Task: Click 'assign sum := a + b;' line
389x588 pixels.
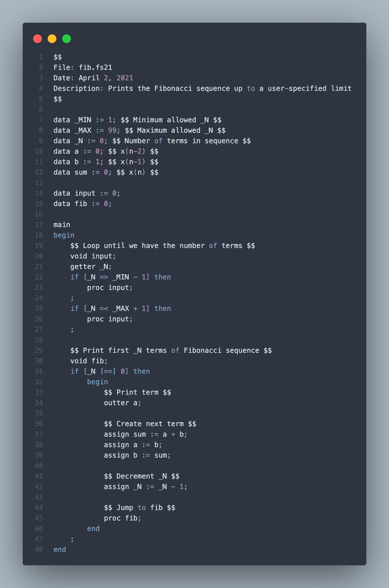Action: pyautogui.click(x=146, y=434)
